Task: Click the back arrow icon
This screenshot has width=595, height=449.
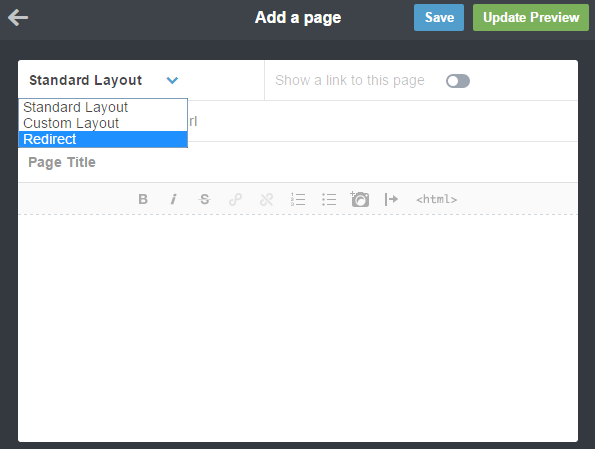Action: pos(18,17)
